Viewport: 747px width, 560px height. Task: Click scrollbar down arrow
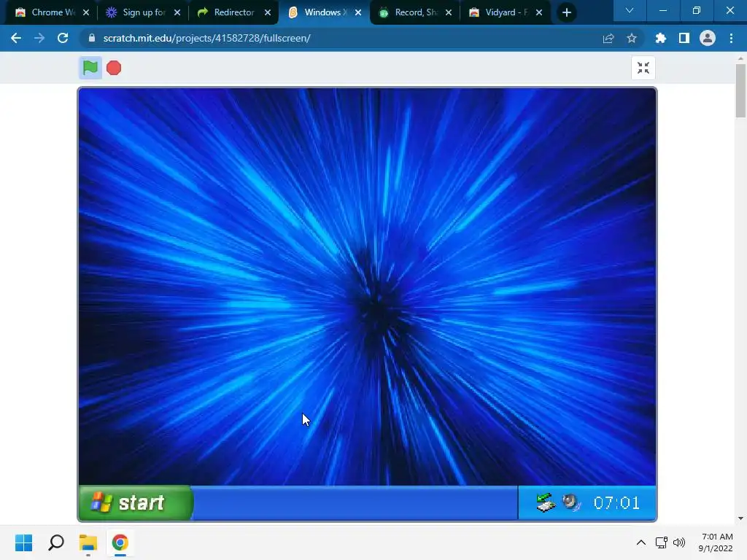click(740, 518)
